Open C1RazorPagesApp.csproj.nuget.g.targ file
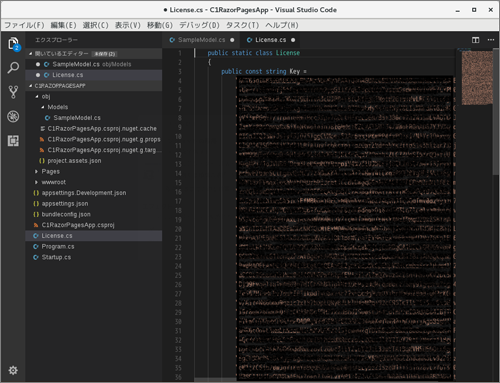The width and height of the screenshot is (500, 383). 94,150
